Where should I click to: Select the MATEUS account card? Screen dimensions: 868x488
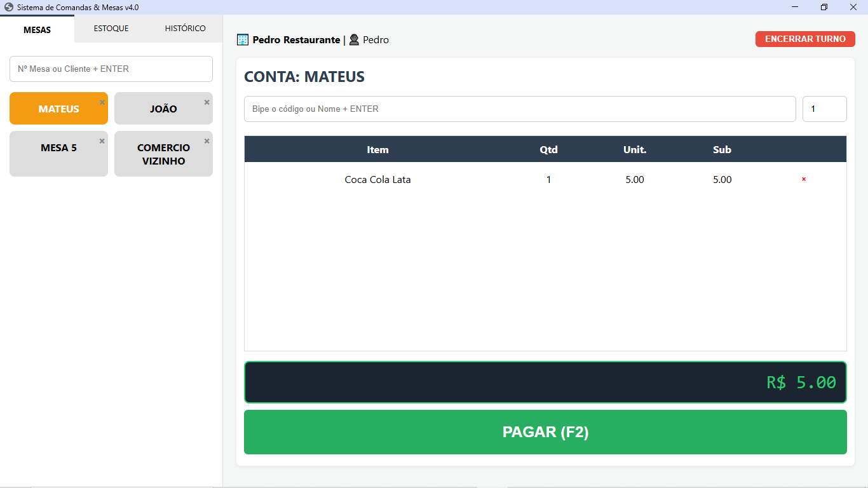58,109
